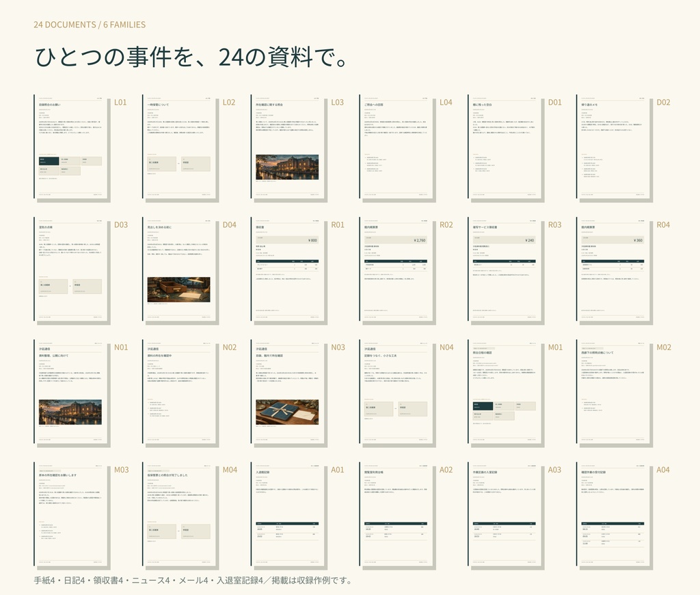
Task: Open mail document thumbnail M01
Action: (504, 391)
